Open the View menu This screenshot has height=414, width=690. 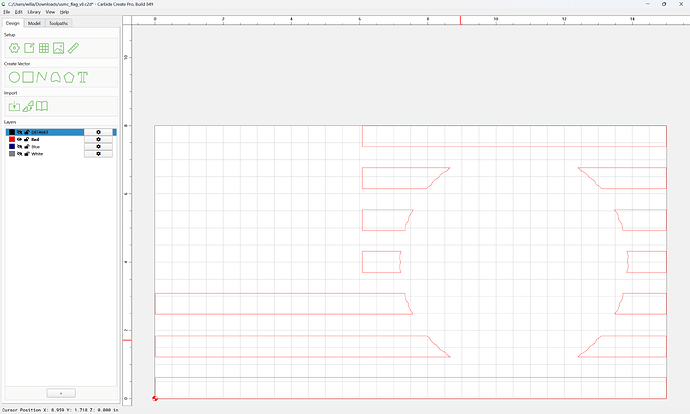51,12
